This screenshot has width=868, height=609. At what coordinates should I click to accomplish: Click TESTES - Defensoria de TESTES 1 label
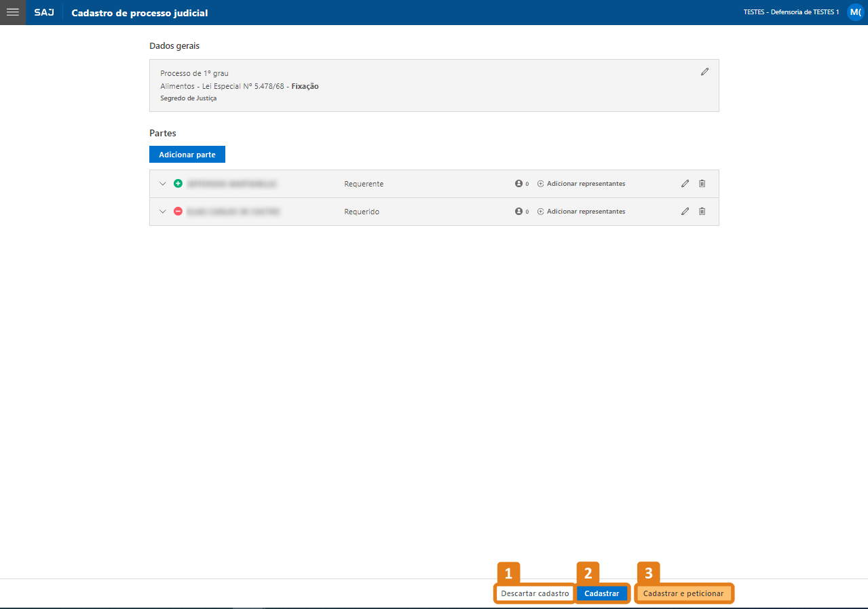(x=791, y=12)
